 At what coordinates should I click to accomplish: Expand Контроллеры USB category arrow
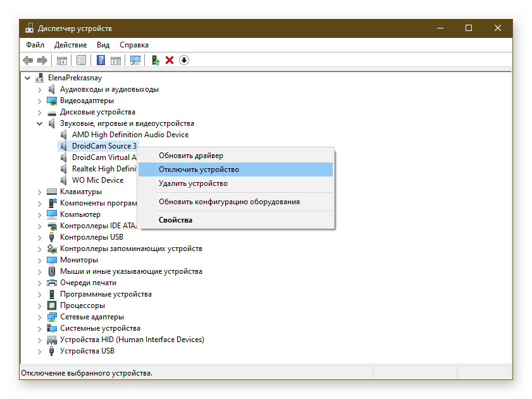click(39, 238)
